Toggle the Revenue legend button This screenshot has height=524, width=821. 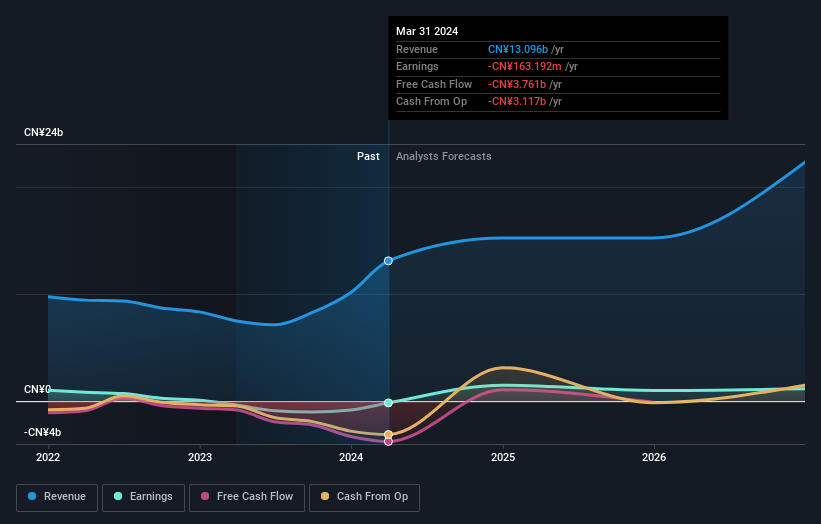click(57, 497)
